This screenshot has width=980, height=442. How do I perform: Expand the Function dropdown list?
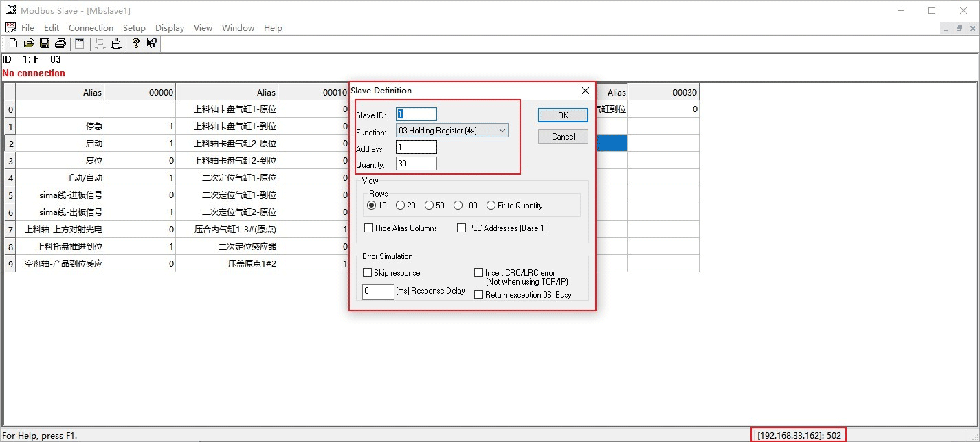coord(502,131)
